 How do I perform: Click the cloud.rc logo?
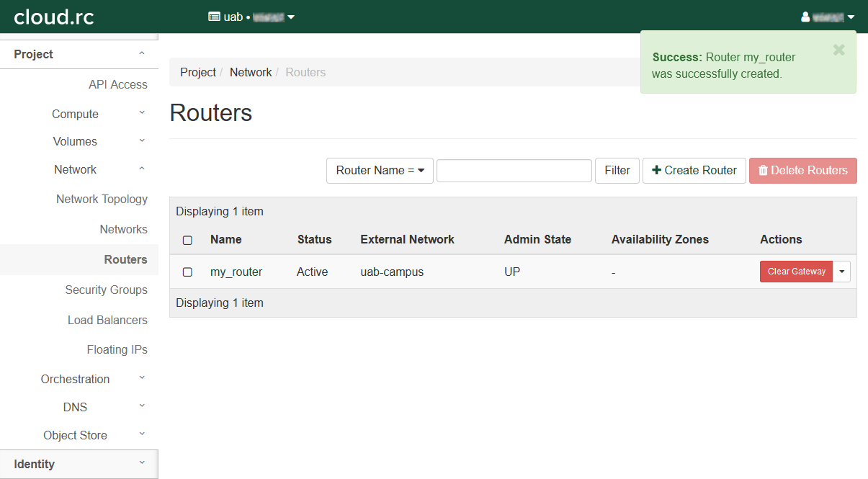[x=54, y=17]
